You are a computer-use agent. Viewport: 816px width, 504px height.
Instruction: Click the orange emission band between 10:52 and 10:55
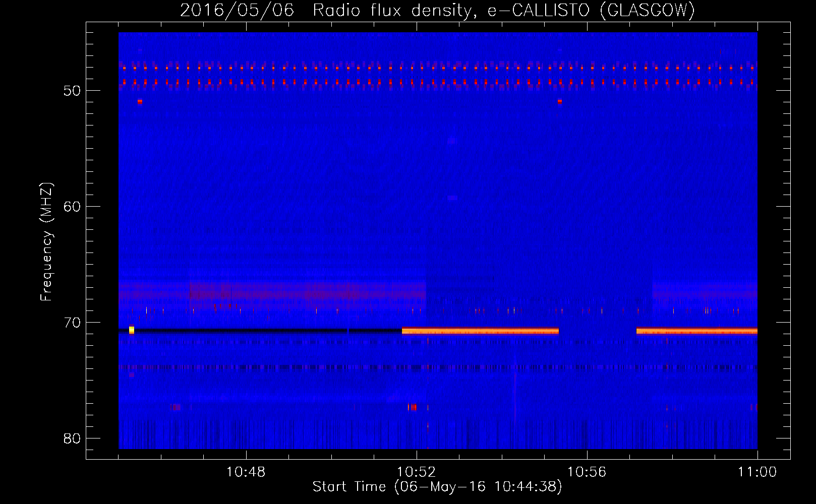tap(480, 331)
